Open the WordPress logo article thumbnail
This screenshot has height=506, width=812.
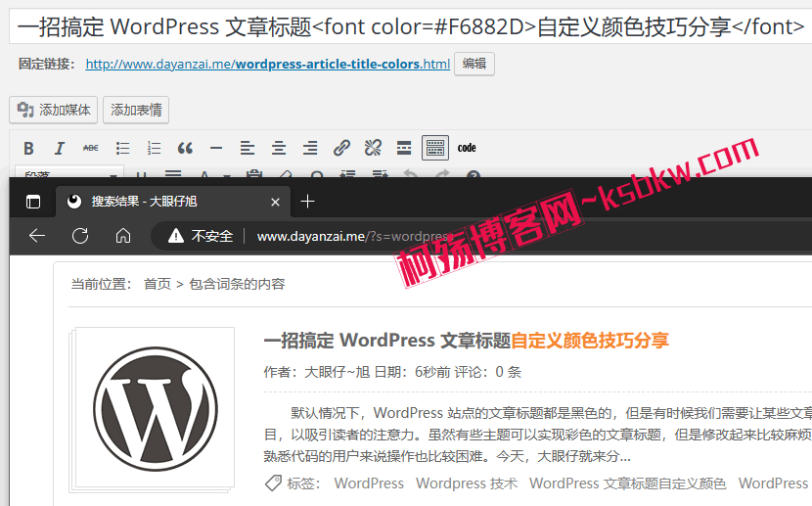point(155,409)
